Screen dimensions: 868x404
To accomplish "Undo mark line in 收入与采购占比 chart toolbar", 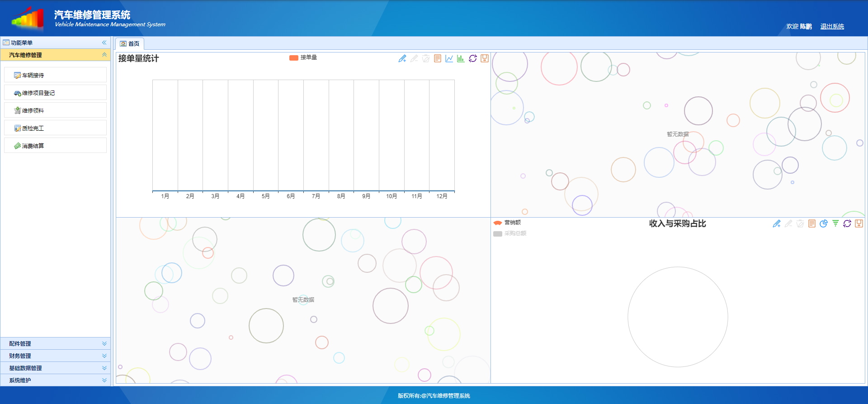I will point(788,223).
